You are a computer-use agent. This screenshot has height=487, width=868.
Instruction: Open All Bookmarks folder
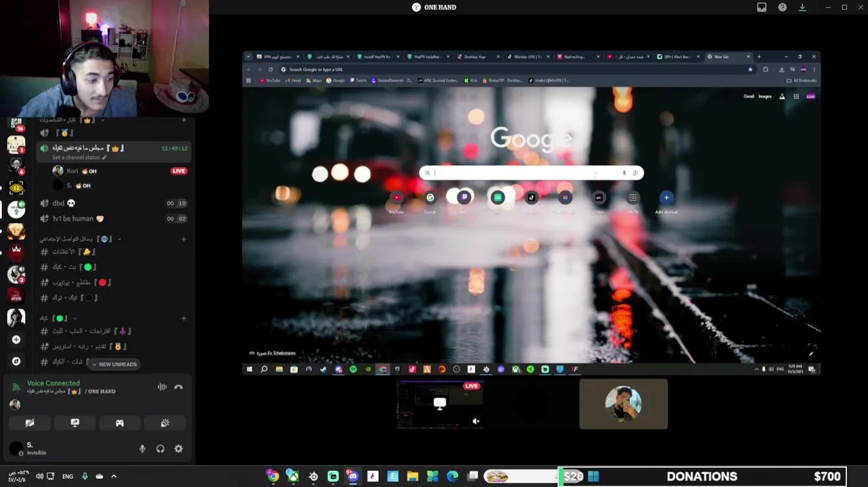coord(802,80)
